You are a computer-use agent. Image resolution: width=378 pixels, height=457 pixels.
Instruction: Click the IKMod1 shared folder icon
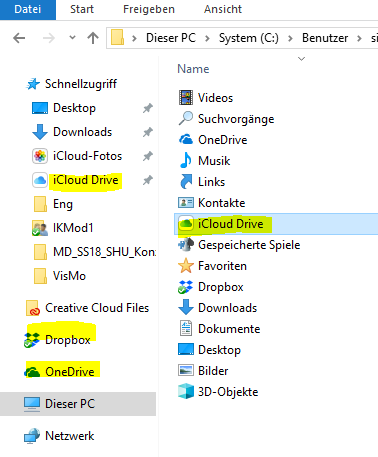click(40, 228)
